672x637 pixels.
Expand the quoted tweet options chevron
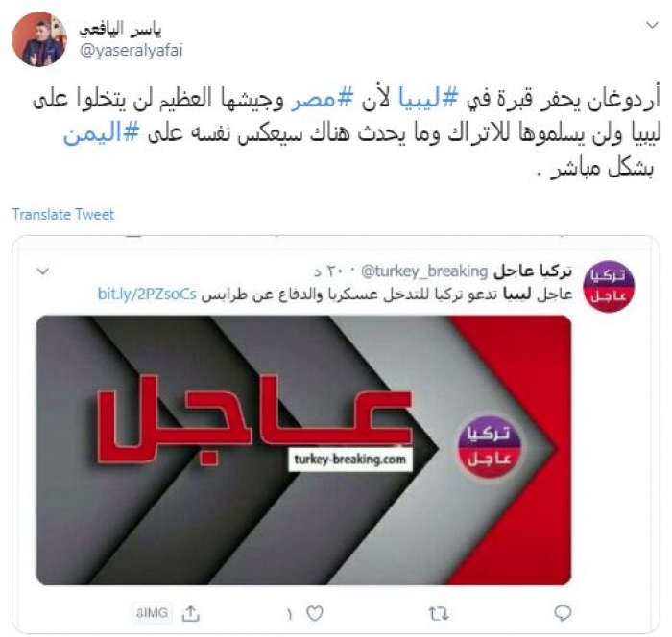pos(43,271)
